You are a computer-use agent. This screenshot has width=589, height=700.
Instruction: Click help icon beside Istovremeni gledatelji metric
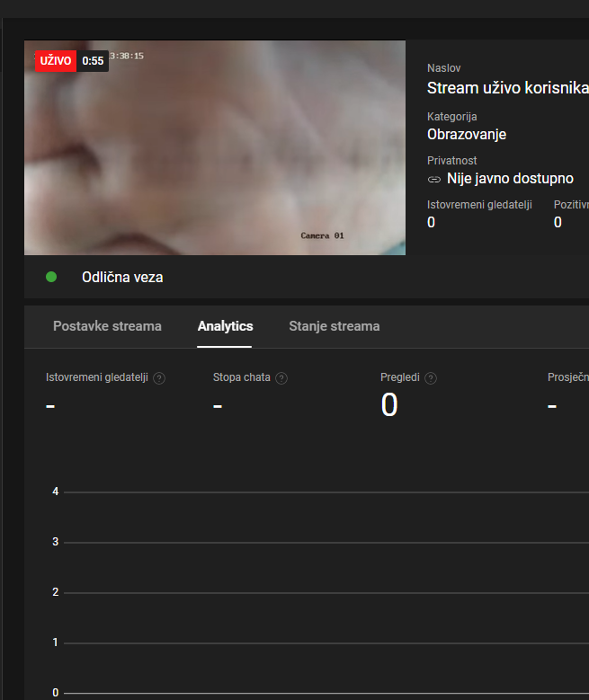159,378
